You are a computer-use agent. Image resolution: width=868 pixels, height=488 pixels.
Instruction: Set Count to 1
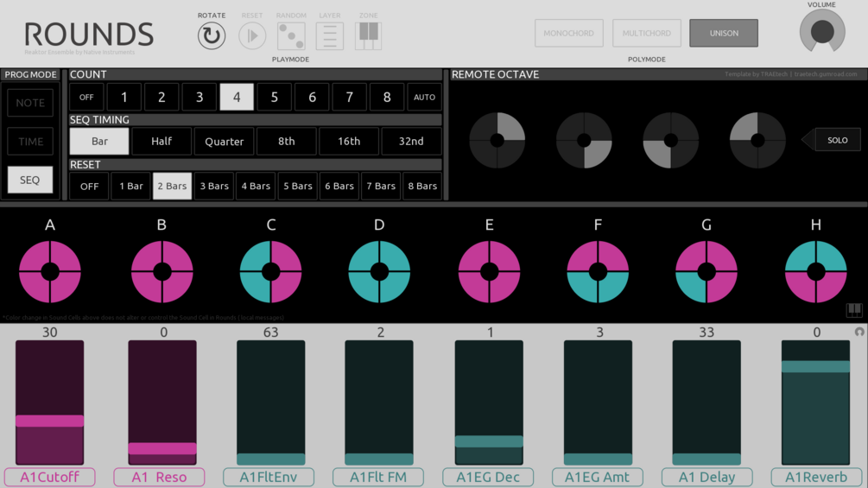click(124, 97)
